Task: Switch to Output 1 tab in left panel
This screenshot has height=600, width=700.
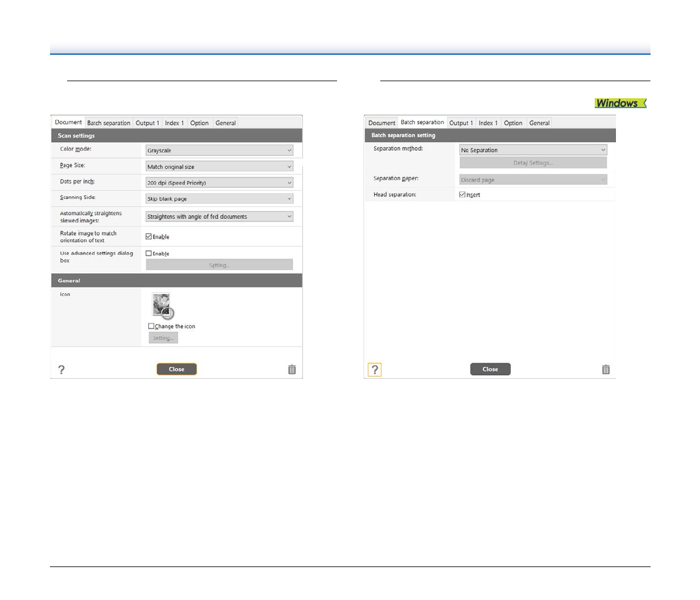Action: (x=147, y=123)
